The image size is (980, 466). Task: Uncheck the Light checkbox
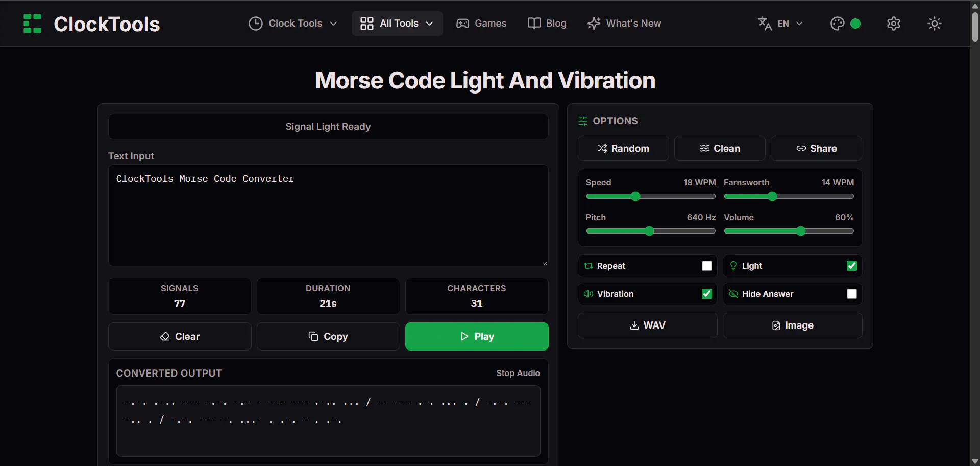(x=852, y=266)
